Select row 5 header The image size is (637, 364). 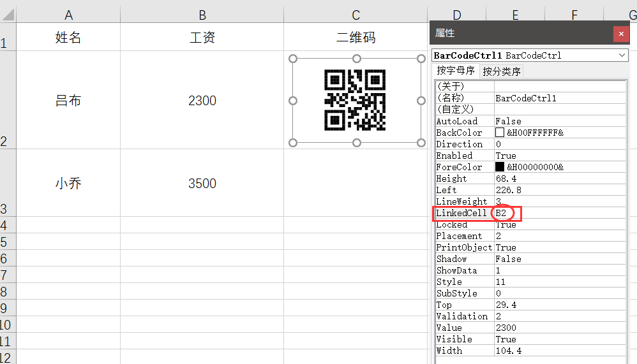point(8,242)
